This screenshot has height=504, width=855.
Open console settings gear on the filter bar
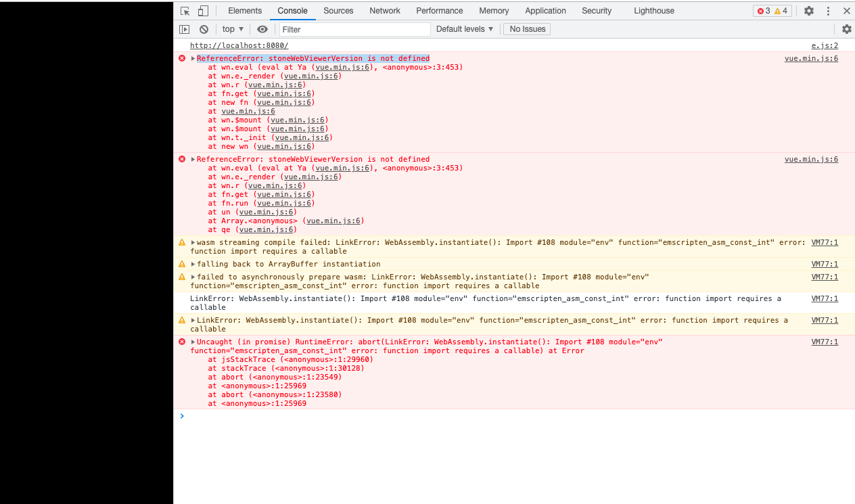click(846, 29)
